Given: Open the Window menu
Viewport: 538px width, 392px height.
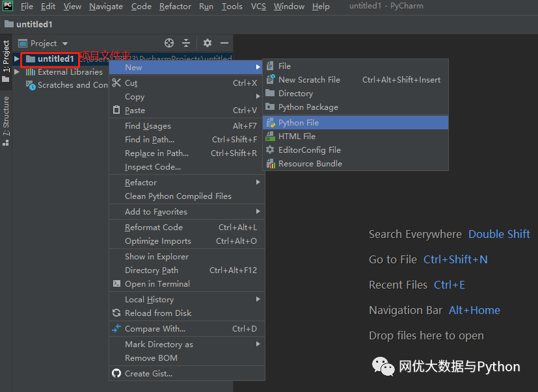Looking at the screenshot, I should click(289, 6).
